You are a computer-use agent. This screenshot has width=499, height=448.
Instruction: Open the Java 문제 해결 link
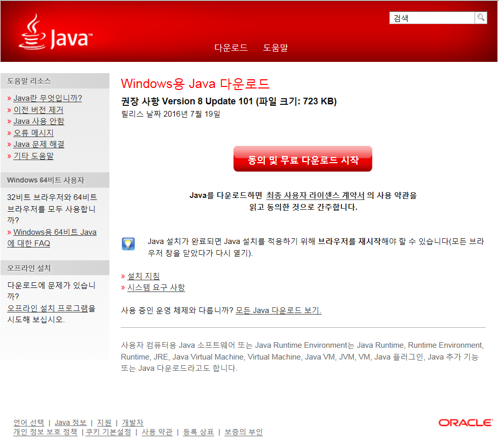coord(39,144)
